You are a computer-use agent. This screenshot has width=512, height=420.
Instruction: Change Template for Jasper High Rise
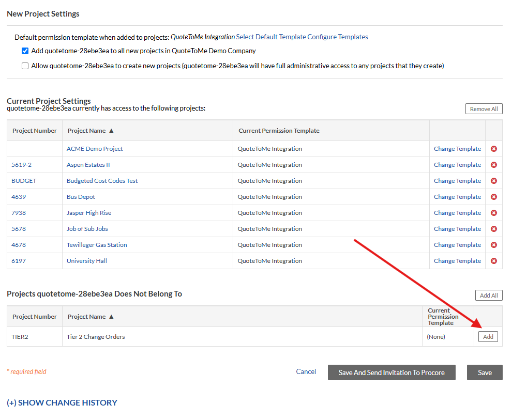(457, 213)
